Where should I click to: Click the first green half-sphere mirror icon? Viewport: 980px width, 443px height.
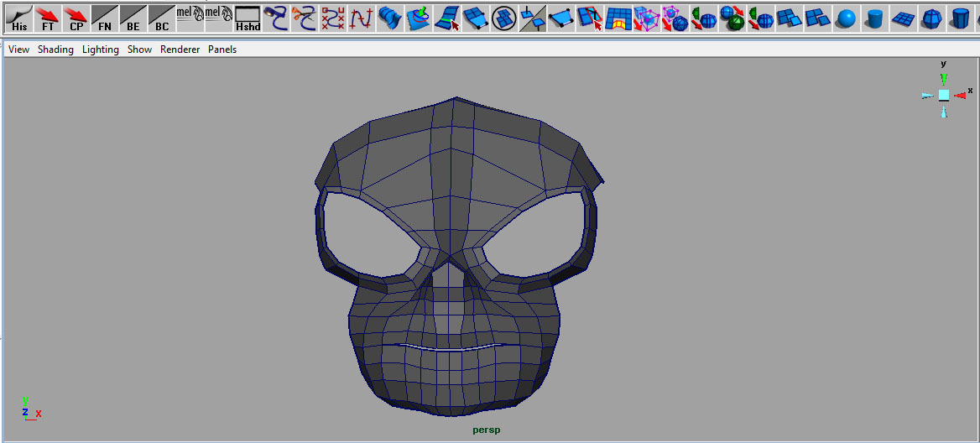(704, 18)
